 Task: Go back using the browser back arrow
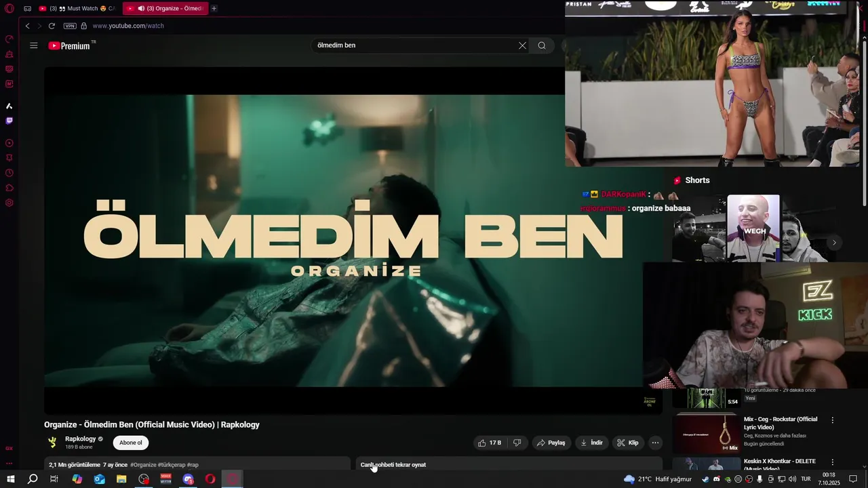point(27,26)
